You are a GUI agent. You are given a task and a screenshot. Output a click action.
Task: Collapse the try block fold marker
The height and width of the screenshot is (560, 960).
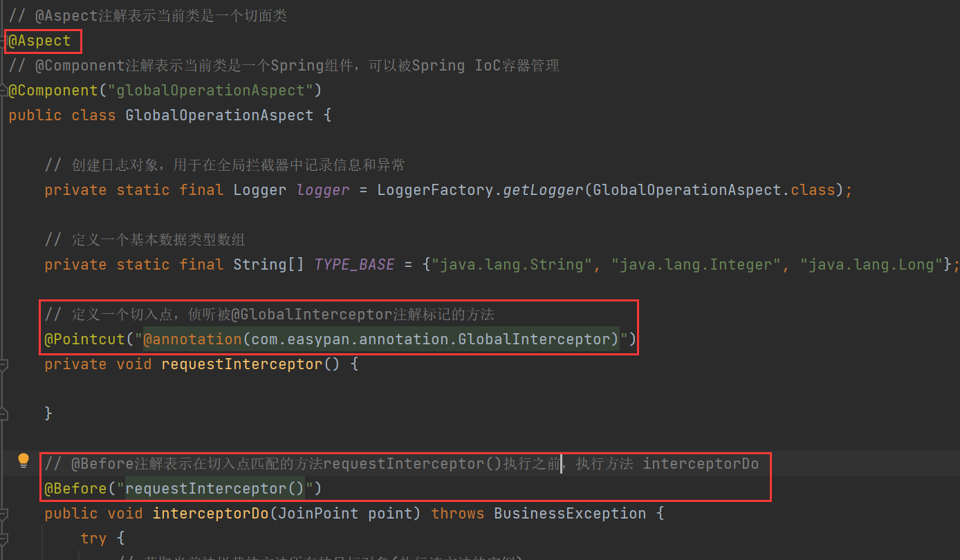(3, 539)
